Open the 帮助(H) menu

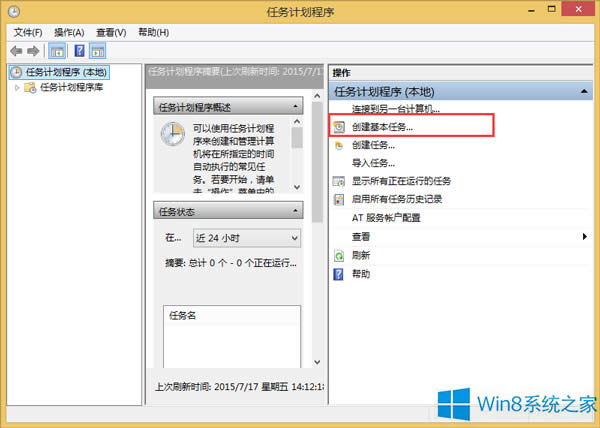pyautogui.click(x=153, y=33)
